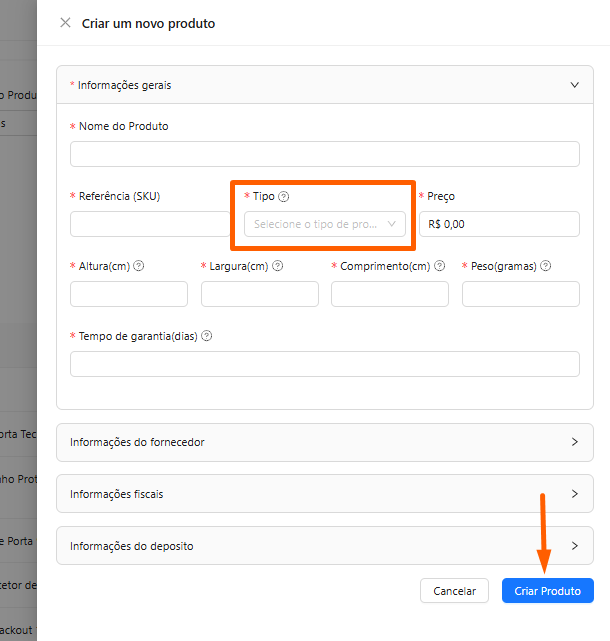Expand the Informações do deposito section
This screenshot has width=610, height=641.
pyautogui.click(x=324, y=546)
